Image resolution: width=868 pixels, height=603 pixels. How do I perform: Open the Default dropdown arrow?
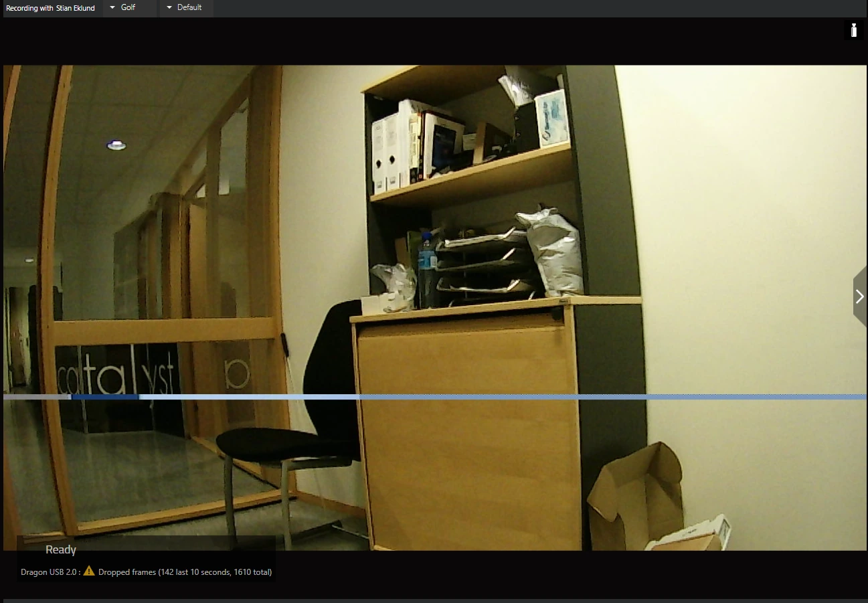[x=169, y=8]
